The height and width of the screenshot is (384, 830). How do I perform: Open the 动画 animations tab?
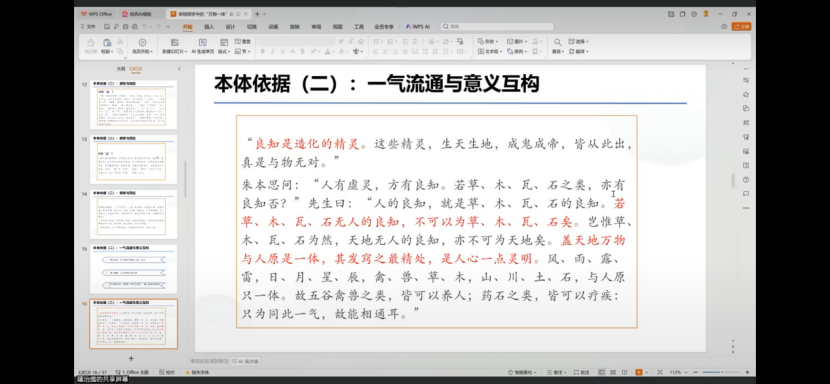[x=273, y=26]
